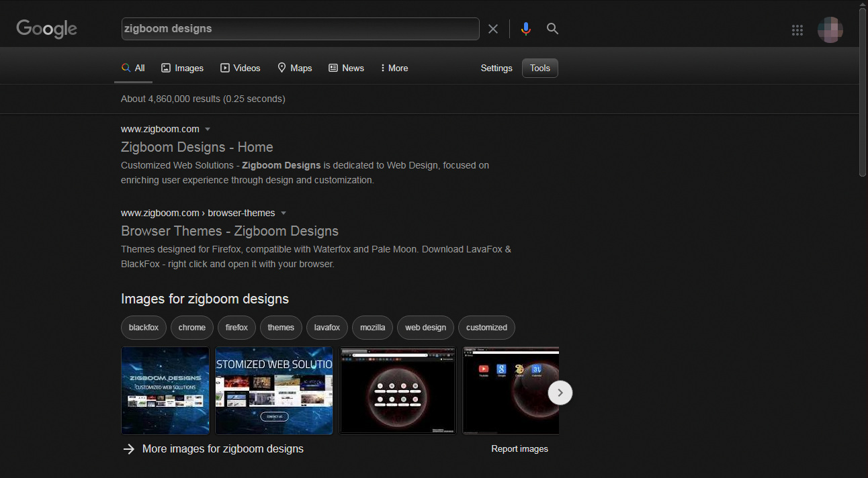
Task: Open Zigboom Designs - Home result
Action: click(197, 147)
